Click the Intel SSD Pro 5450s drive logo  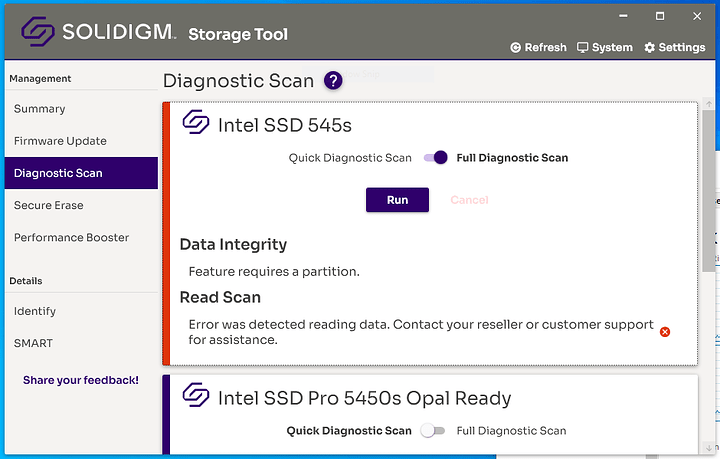[196, 395]
